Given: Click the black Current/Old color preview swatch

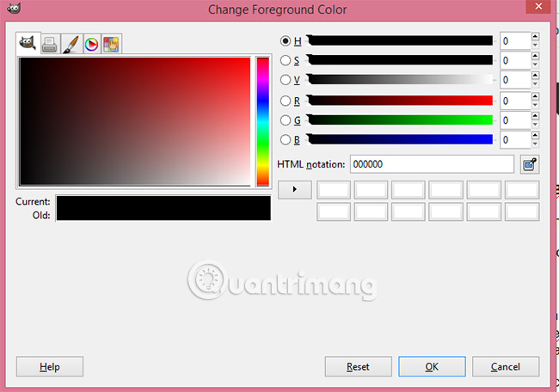Looking at the screenshot, I should click(x=163, y=208).
